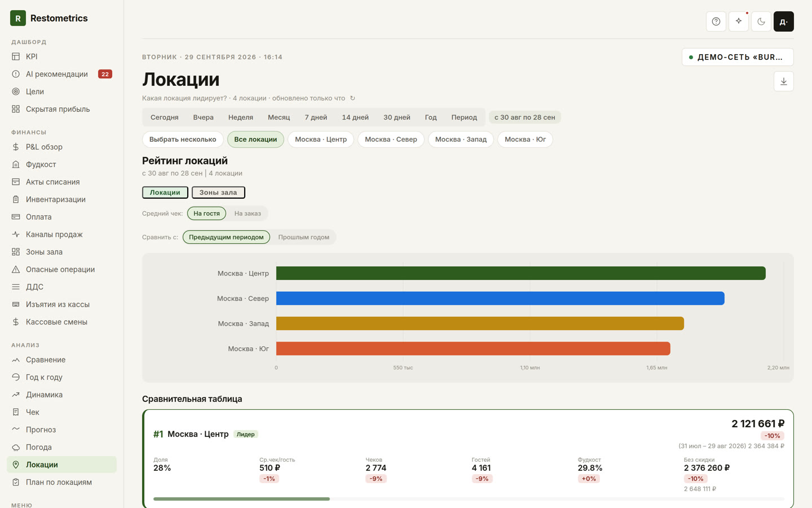The image size is (812, 508).
Task: Select the 14 дней period
Action: 355,117
